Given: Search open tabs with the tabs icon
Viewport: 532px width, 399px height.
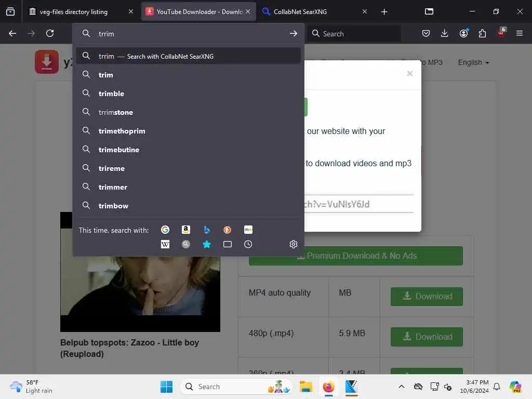Looking at the screenshot, I should 228,244.
